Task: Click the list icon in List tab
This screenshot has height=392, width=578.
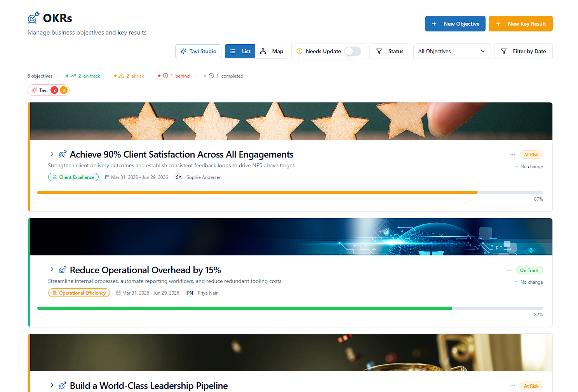Action: coord(233,51)
